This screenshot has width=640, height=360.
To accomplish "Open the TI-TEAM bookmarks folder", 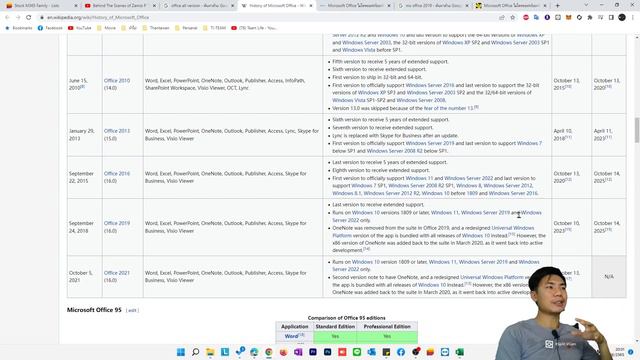I will pos(214,28).
